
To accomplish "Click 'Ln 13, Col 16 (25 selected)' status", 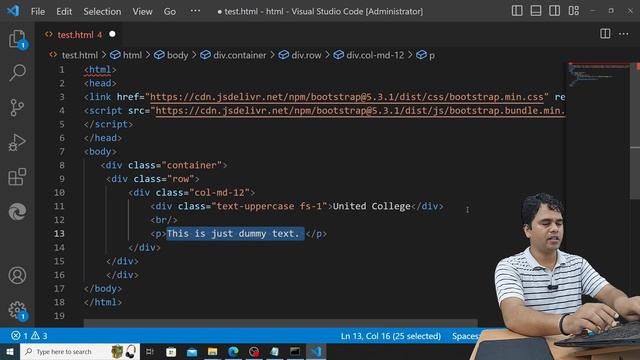I will click(x=391, y=336).
